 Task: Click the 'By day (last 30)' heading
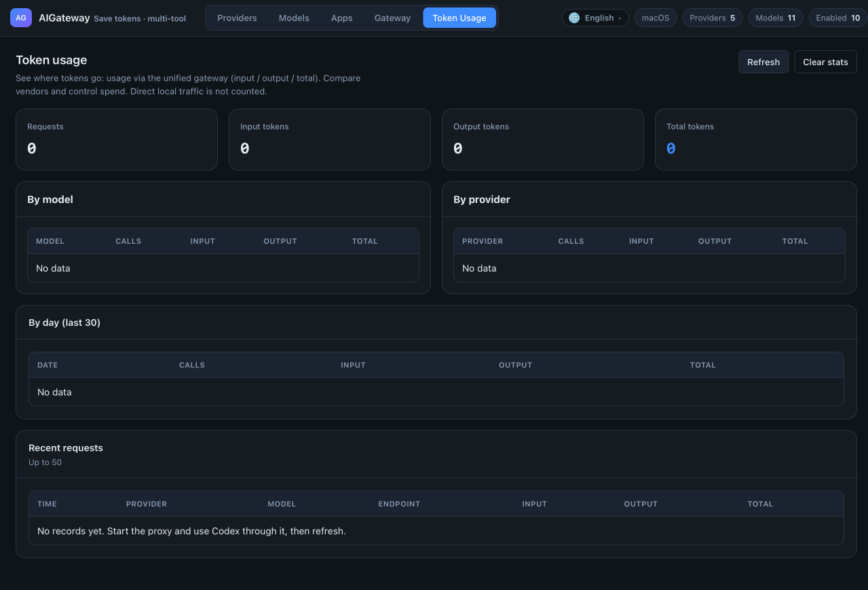64,322
